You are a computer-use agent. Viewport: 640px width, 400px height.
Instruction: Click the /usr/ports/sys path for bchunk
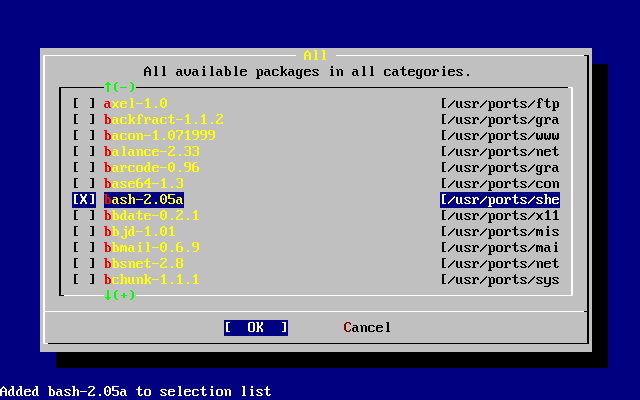tap(499, 279)
